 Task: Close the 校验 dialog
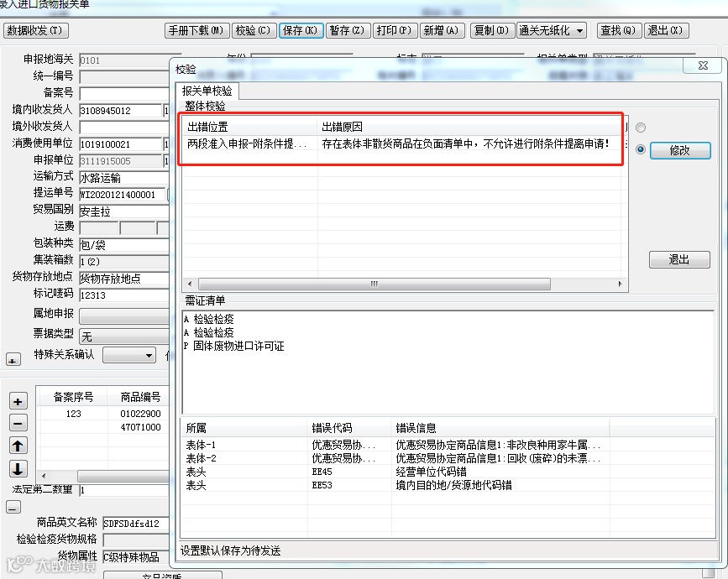coord(703,66)
